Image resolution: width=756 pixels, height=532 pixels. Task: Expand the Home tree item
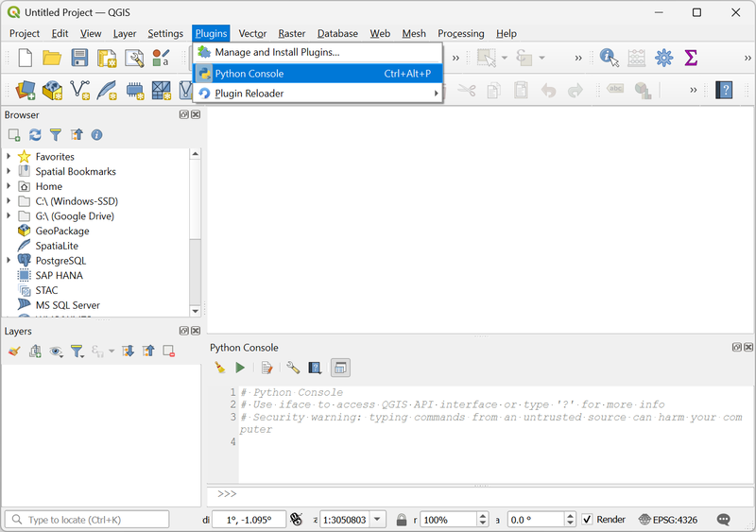[x=9, y=186]
